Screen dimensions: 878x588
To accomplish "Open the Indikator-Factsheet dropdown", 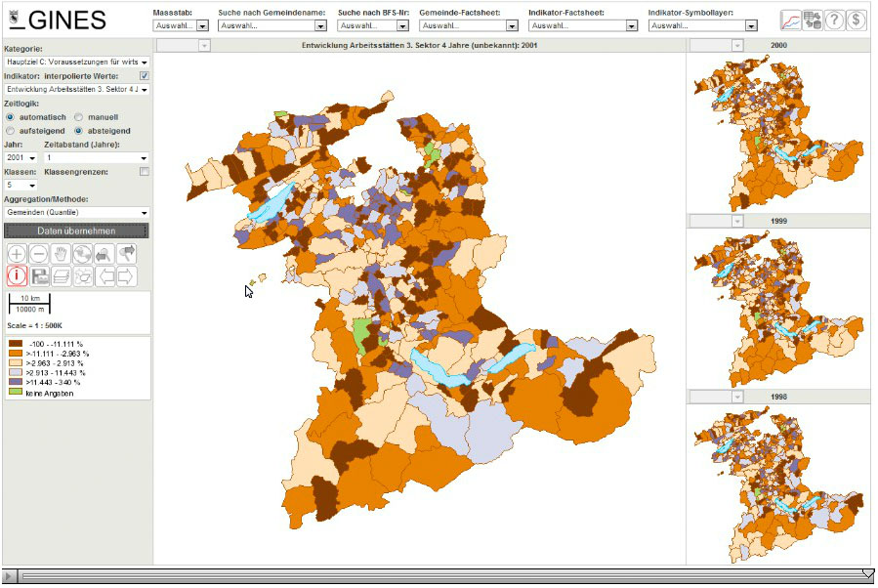I will click(583, 25).
